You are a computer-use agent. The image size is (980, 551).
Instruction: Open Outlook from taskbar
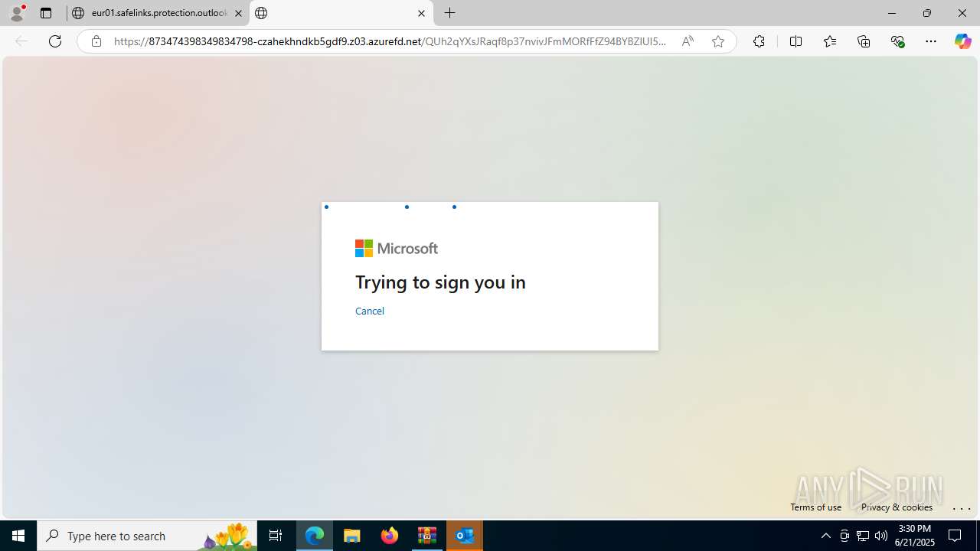pyautogui.click(x=465, y=536)
